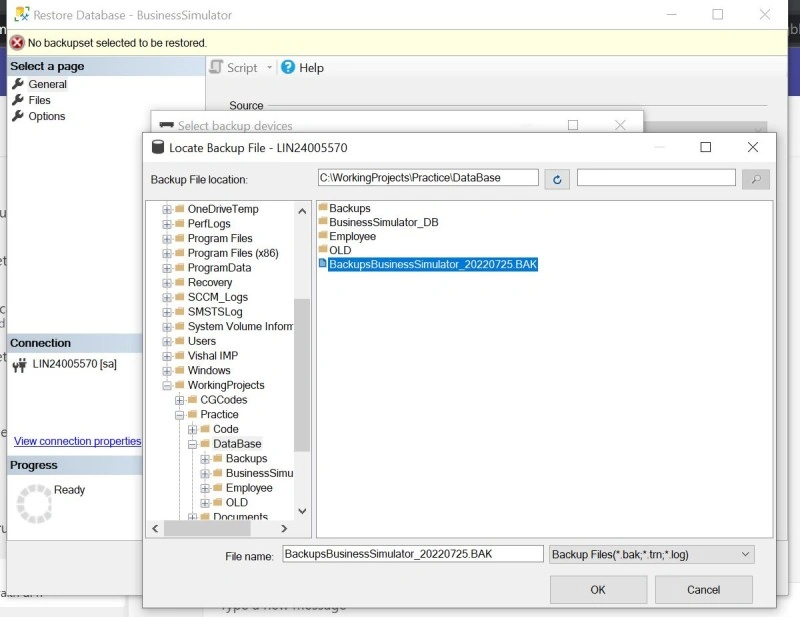Select the BackupsBusinessSimulator_20220725.BAK file icon

click(x=322, y=263)
